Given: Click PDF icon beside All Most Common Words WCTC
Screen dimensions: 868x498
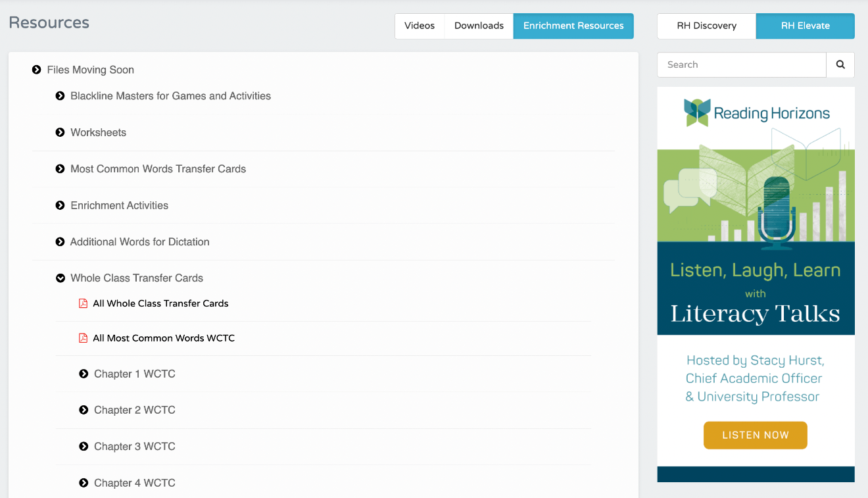Looking at the screenshot, I should pyautogui.click(x=83, y=338).
